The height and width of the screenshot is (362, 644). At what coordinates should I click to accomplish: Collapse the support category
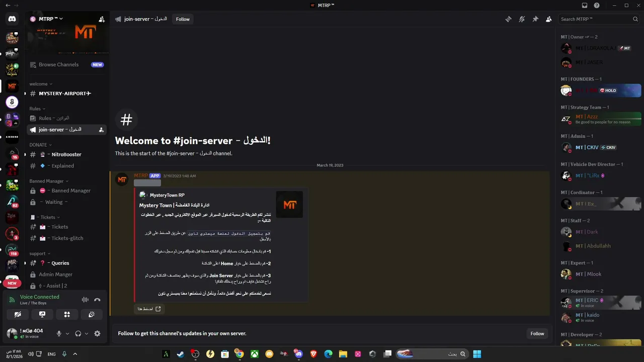point(41,253)
